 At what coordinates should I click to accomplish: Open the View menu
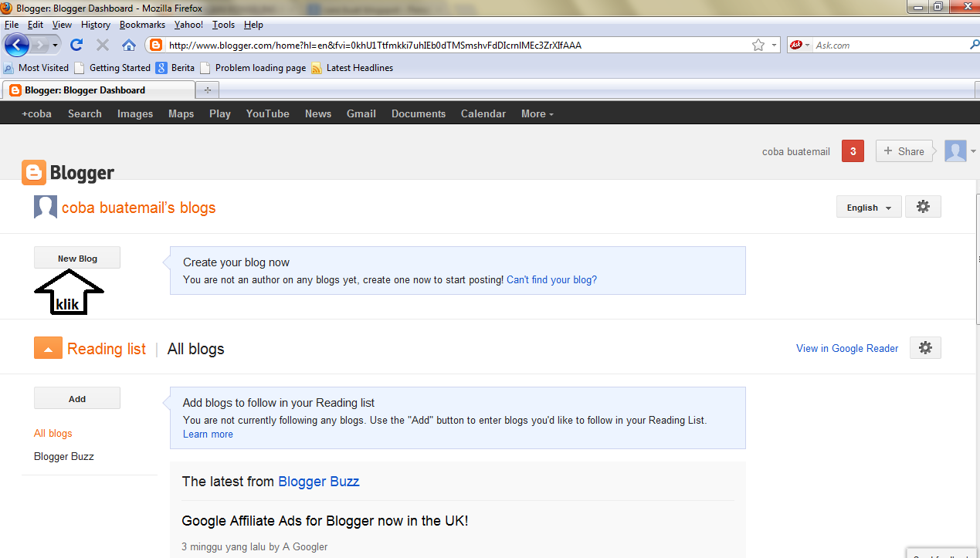pyautogui.click(x=62, y=25)
